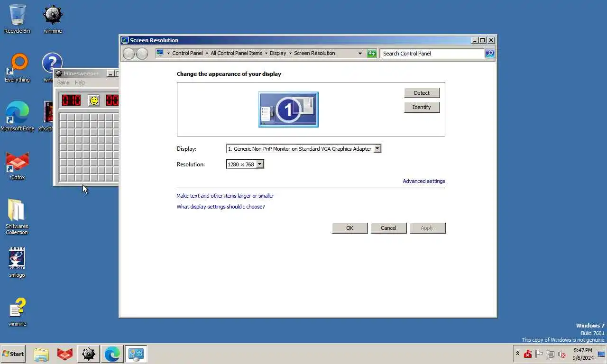607x364 pixels.
Task: Expand the arrow before Control Panel breadcrumb
Action: [168, 54]
